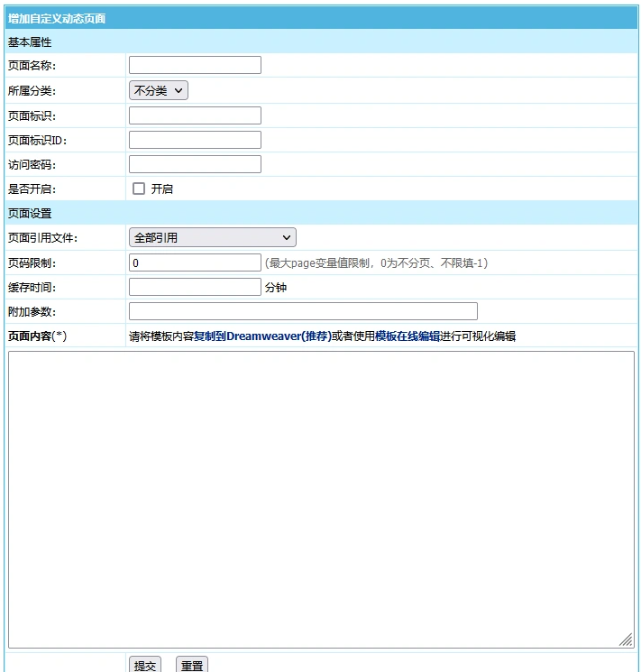This screenshot has height=672, width=641.
Task: Click the 附加参数 wide text field
Action: point(303,311)
